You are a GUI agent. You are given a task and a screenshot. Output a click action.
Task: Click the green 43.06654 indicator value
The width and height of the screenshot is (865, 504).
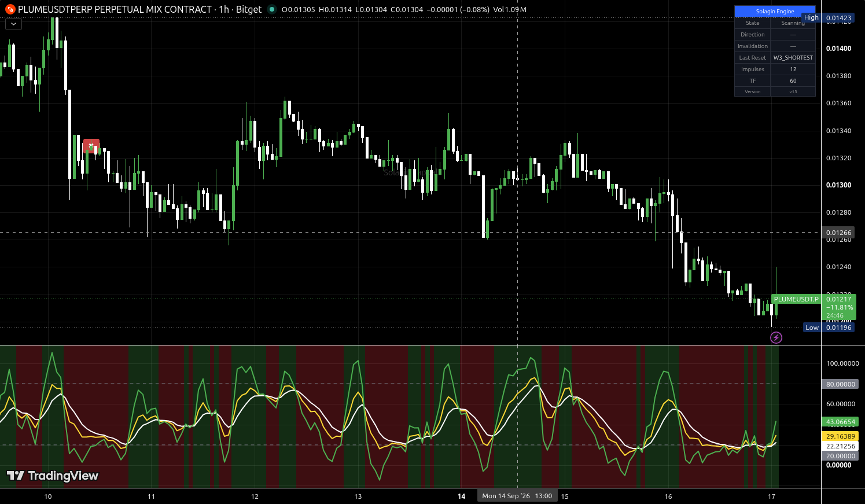[840, 422]
